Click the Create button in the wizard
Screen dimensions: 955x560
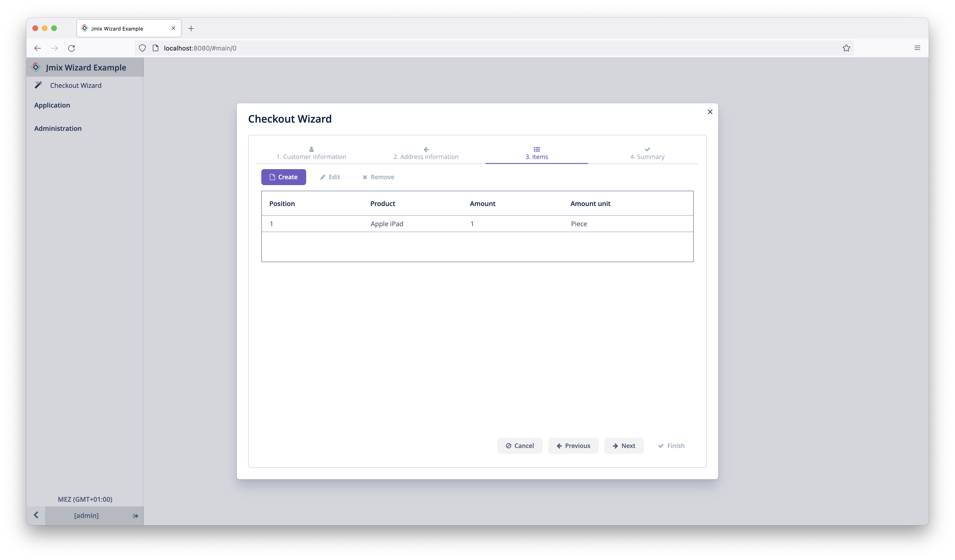pos(283,177)
